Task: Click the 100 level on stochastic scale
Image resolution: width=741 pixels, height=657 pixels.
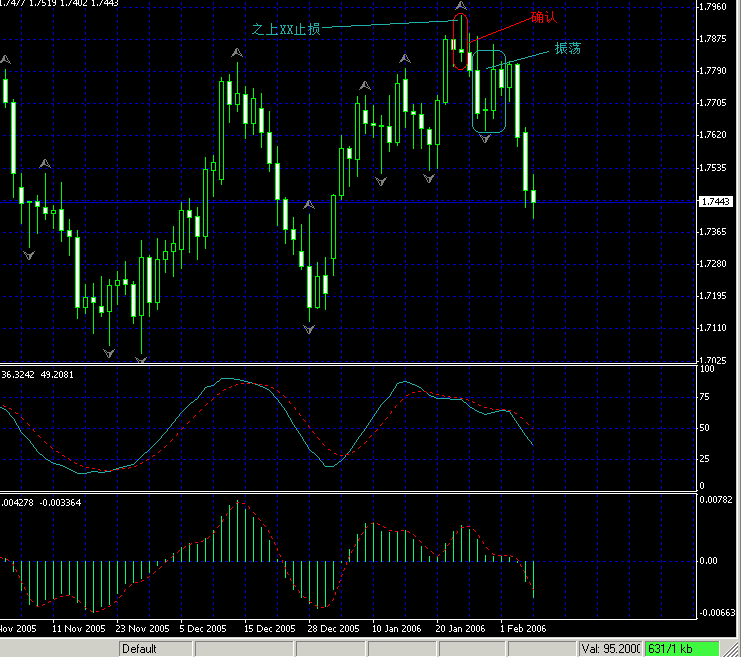Action: (x=707, y=369)
